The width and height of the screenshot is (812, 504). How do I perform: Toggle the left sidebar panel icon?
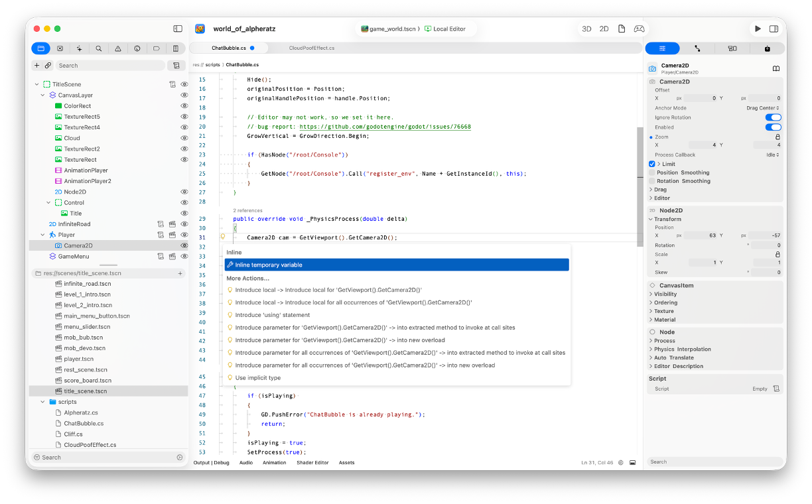(178, 29)
